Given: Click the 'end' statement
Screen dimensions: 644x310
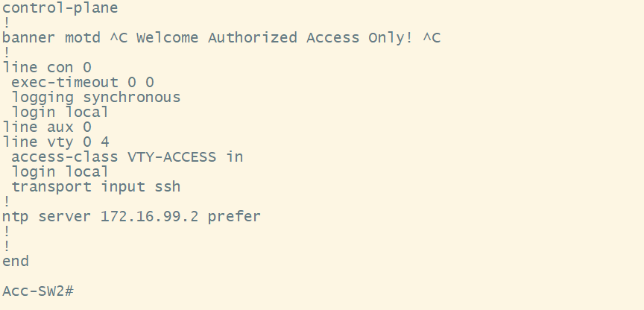Looking at the screenshot, I should tap(16, 262).
